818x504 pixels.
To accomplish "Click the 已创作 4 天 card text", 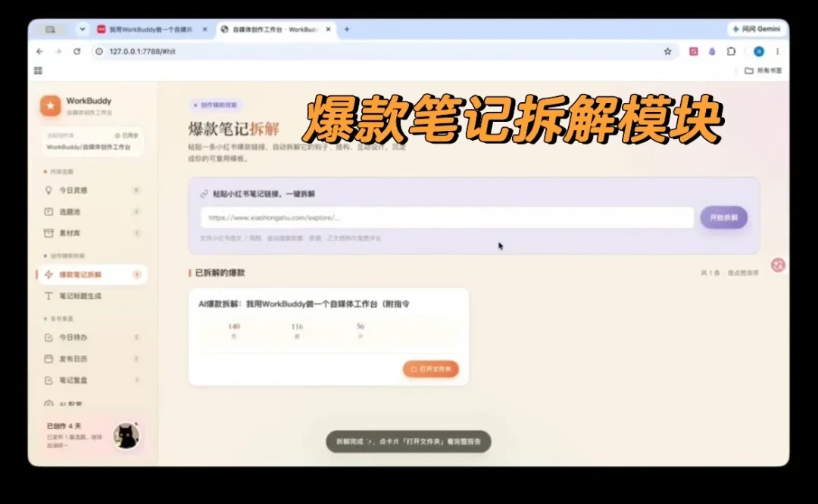I will [x=64, y=426].
